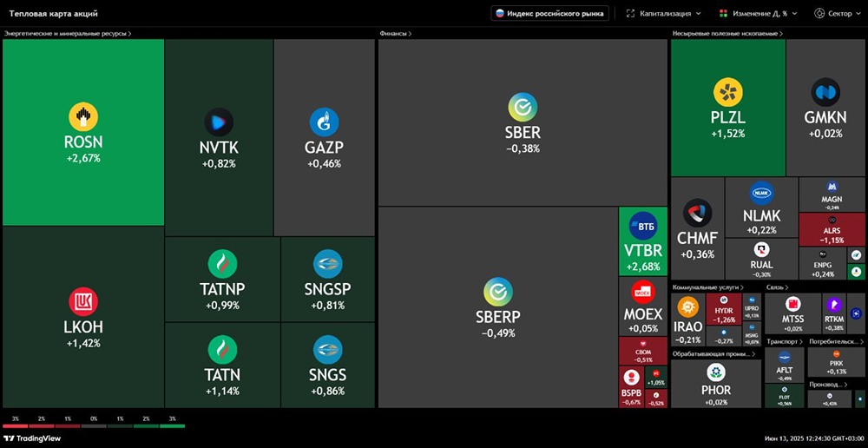
Task: Click the MTS logo on the MTSS tile
Action: click(x=793, y=305)
